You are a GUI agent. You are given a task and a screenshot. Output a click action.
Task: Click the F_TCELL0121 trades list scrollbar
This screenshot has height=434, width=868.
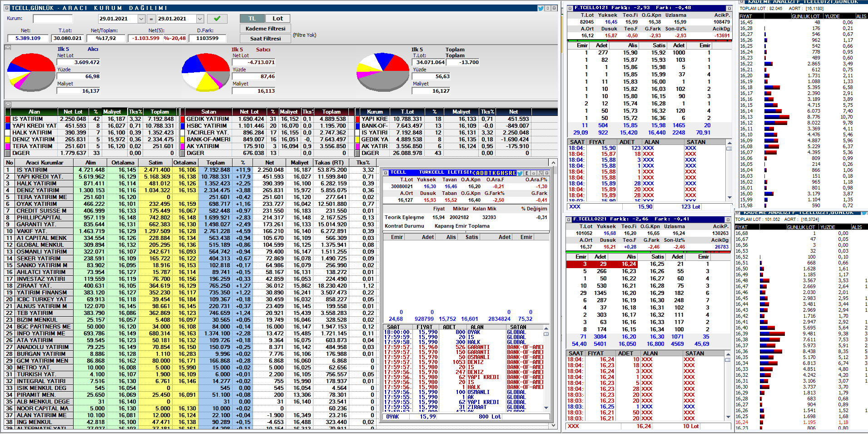729,171
